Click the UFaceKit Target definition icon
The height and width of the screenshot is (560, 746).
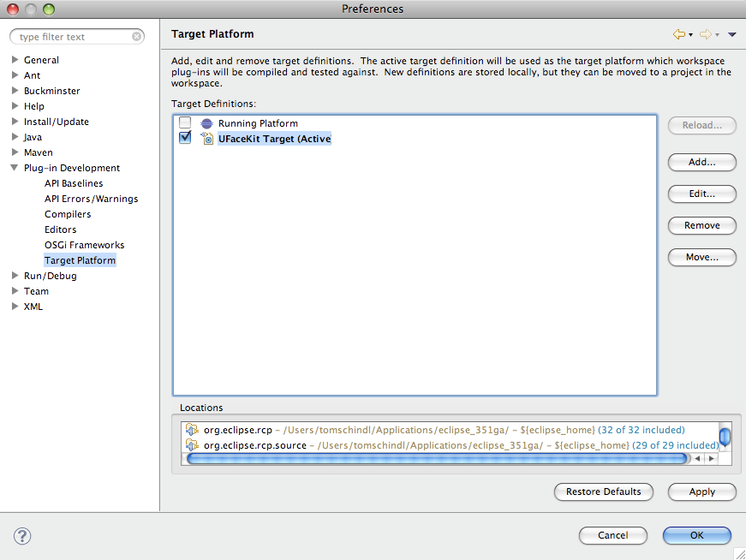pos(206,139)
